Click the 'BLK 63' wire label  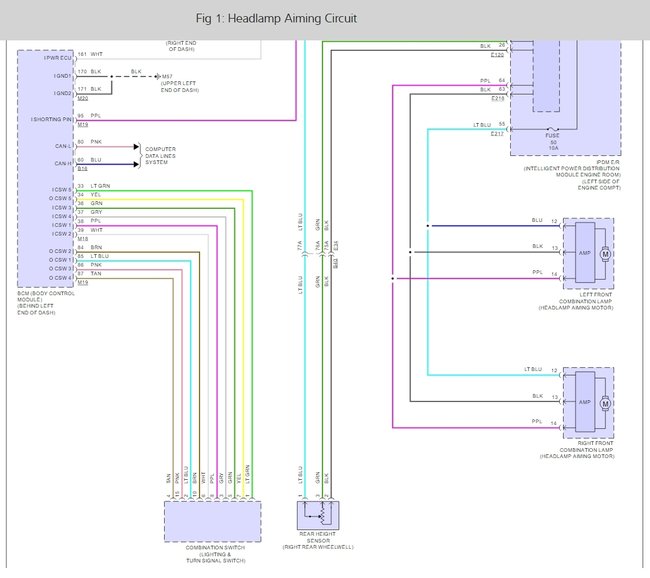click(492, 89)
